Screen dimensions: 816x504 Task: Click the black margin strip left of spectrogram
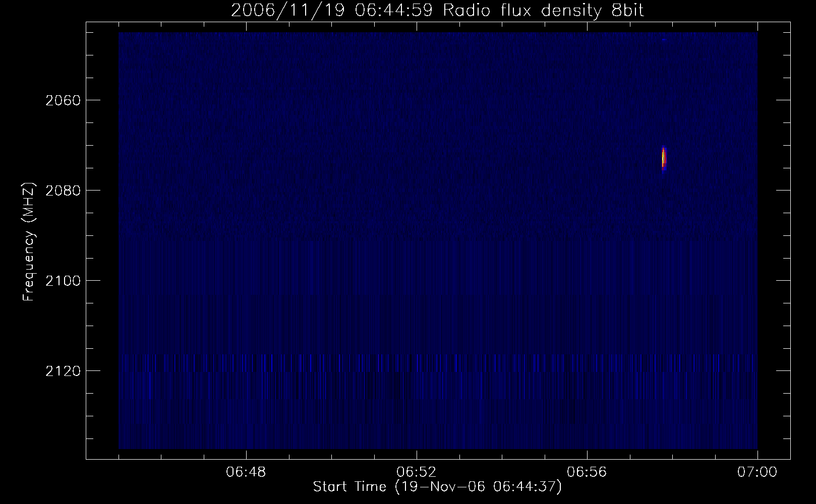(102, 242)
